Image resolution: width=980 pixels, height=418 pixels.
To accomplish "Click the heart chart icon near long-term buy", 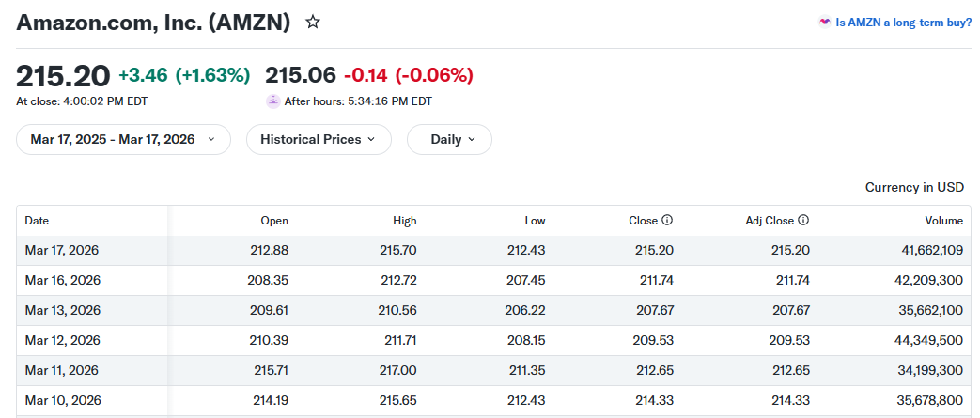I will click(x=824, y=23).
